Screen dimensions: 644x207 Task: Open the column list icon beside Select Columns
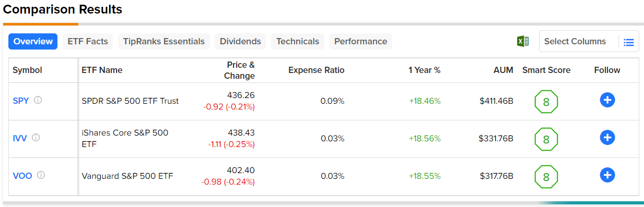(629, 42)
